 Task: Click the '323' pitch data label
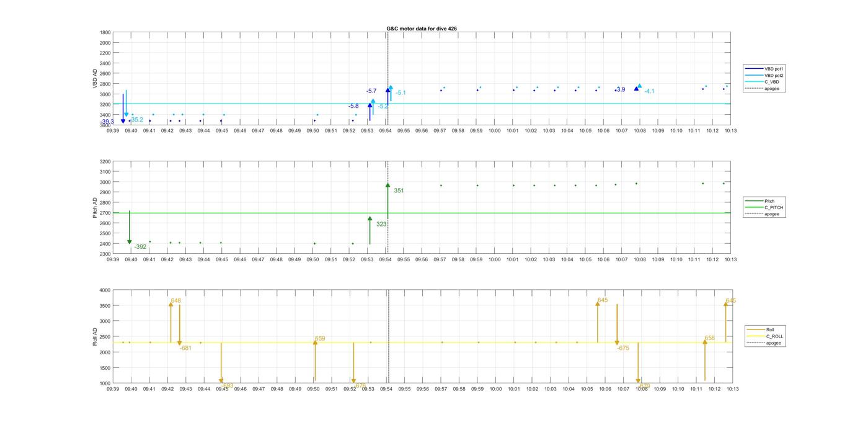[381, 224]
